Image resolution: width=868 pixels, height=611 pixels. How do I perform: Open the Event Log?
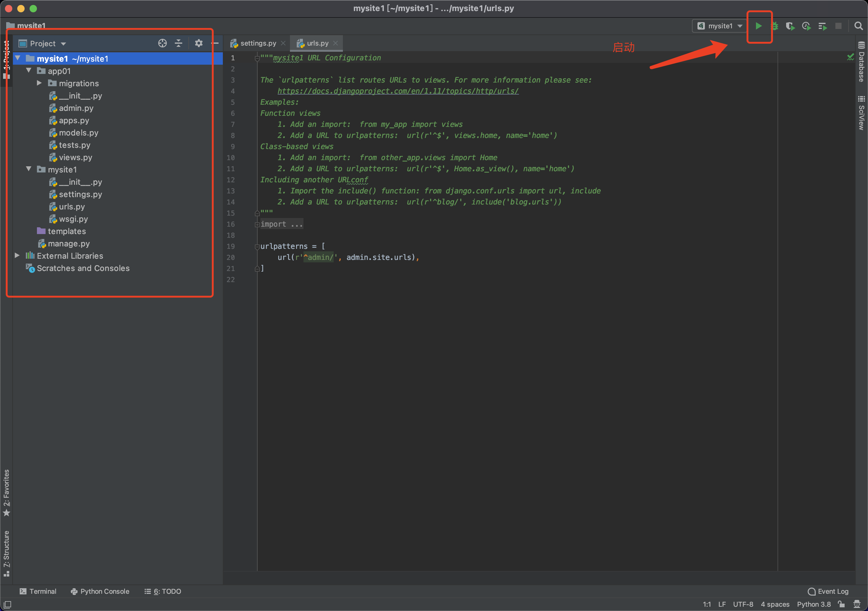pyautogui.click(x=828, y=591)
